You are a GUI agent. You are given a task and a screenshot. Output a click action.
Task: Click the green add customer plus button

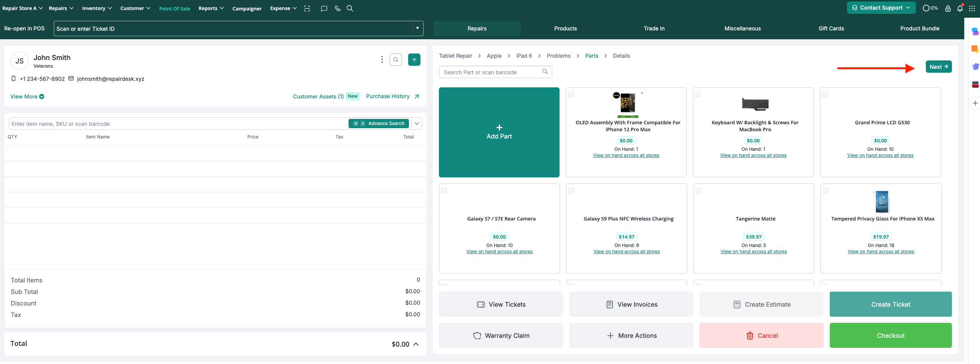[414, 60]
